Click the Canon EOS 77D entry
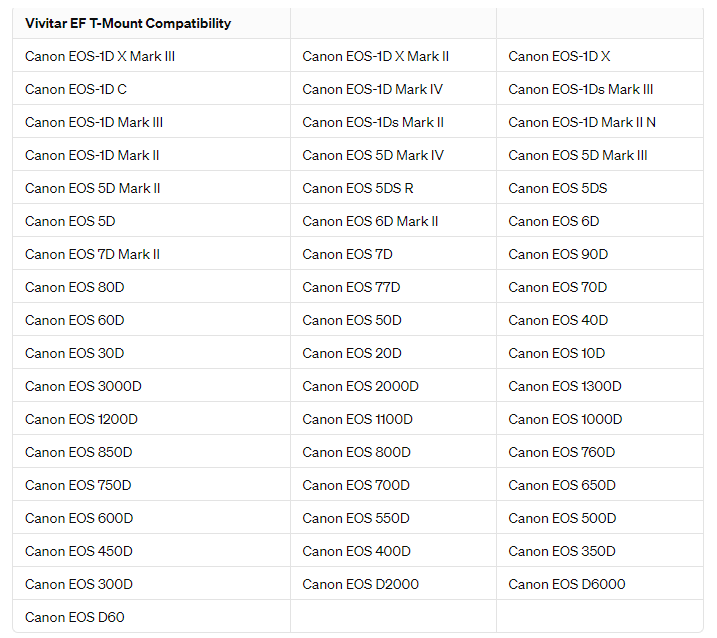717x638 pixels. point(351,287)
